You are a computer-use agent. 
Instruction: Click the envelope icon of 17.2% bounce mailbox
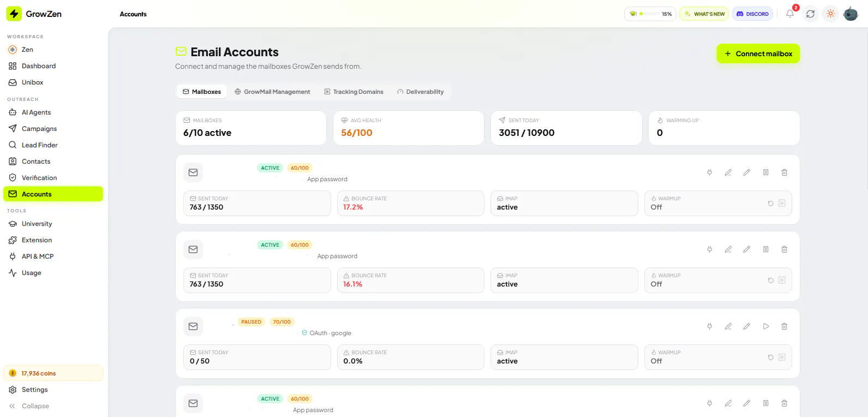coord(193,172)
